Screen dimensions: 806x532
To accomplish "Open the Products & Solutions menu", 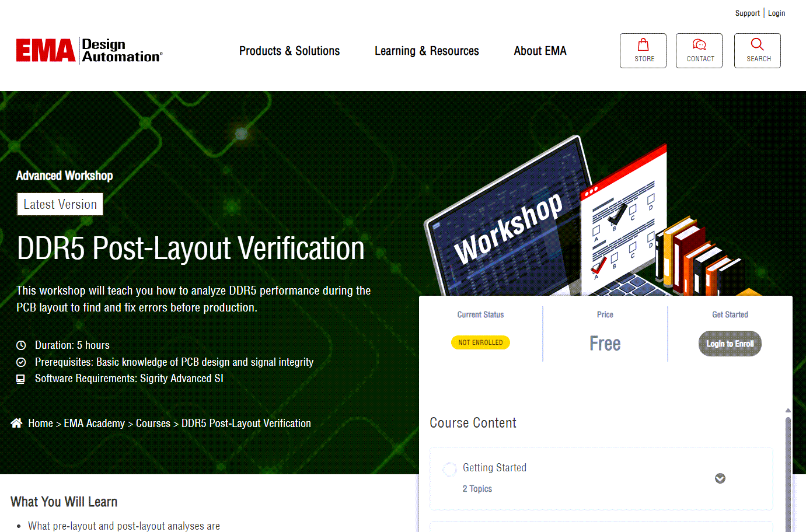I will tap(289, 51).
